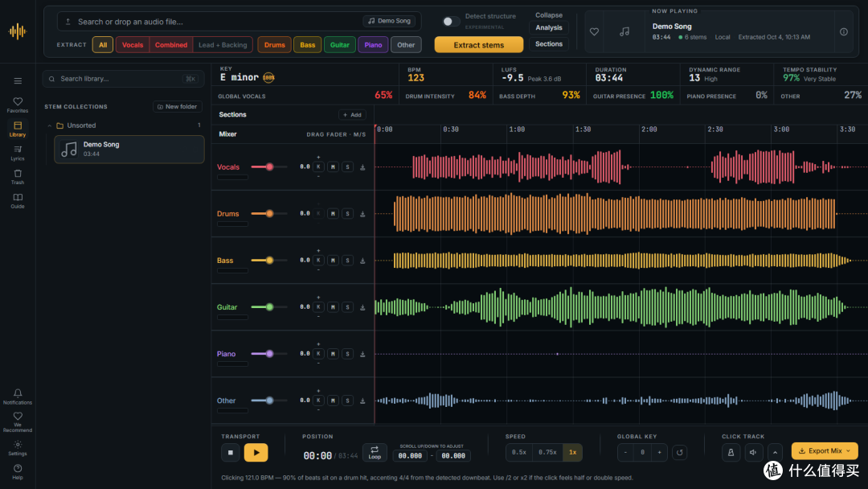The image size is (868, 489).
Task: Open the Notifications bell in sidebar
Action: coord(18,397)
